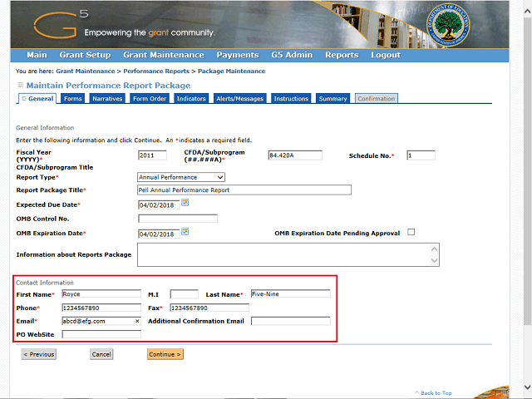Switch to the Narratives tab
Viewport: 532px width, 399px height.
(107, 98)
